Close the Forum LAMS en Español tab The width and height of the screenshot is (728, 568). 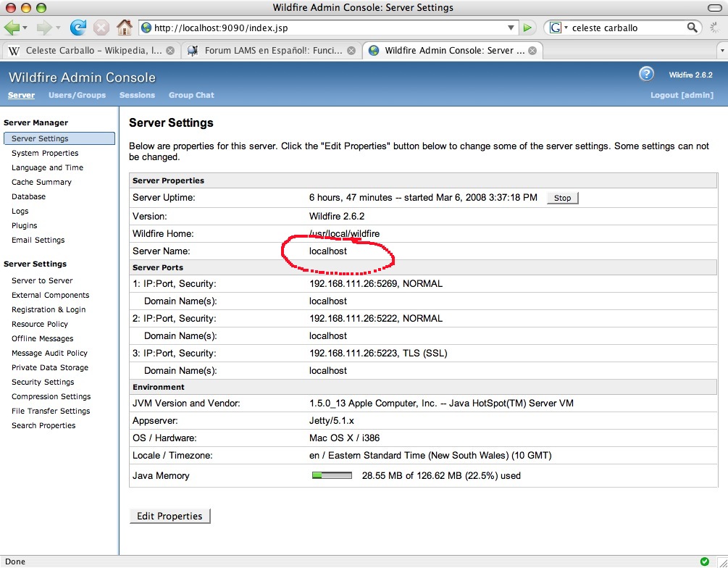351,51
